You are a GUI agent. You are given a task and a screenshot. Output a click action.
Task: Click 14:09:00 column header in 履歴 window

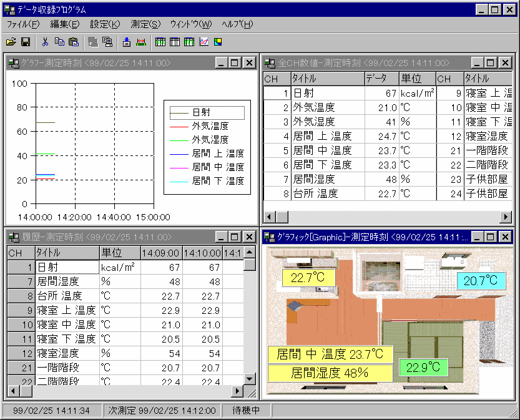[162, 253]
